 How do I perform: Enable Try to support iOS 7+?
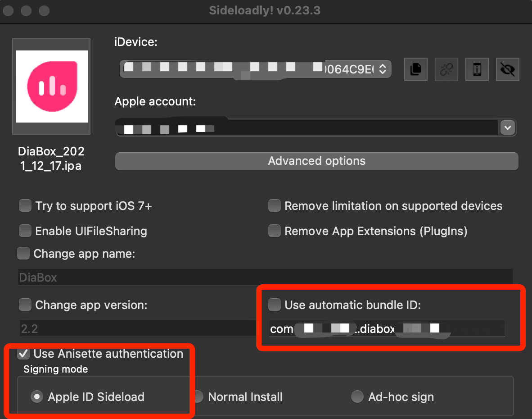[25, 206]
